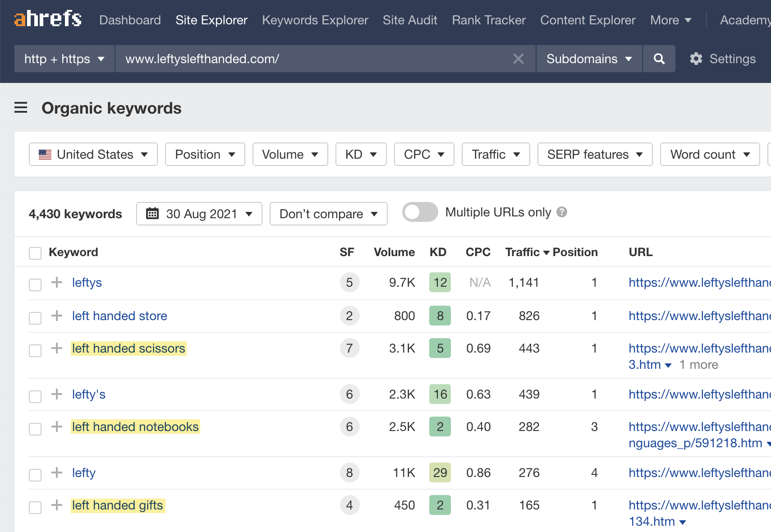The height and width of the screenshot is (532, 771).
Task: Open the United States country dropdown
Action: 93,154
